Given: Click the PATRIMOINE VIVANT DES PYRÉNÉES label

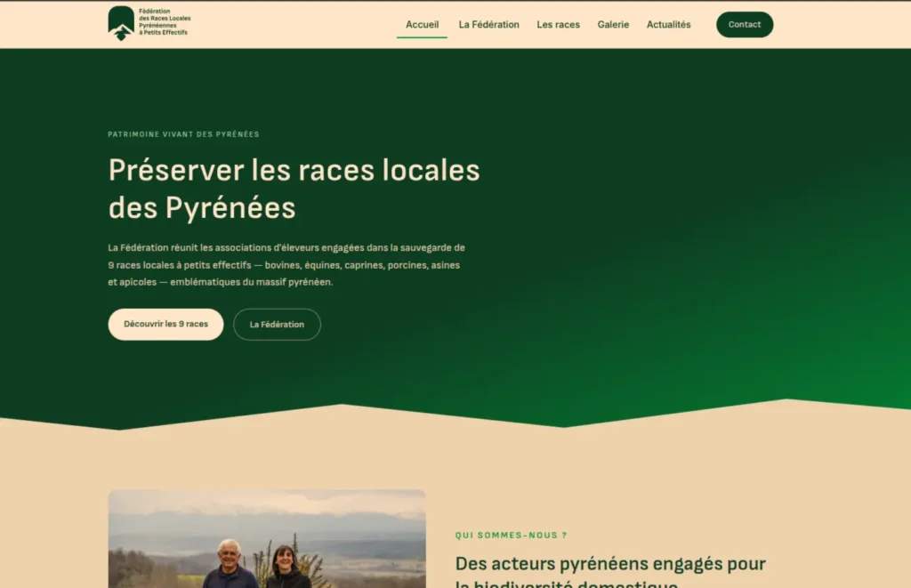Looking at the screenshot, I should 183,134.
